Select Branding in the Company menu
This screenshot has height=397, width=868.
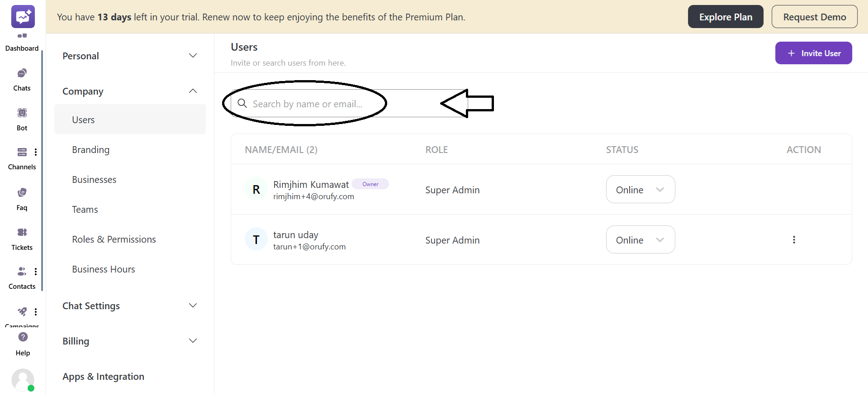click(x=90, y=150)
